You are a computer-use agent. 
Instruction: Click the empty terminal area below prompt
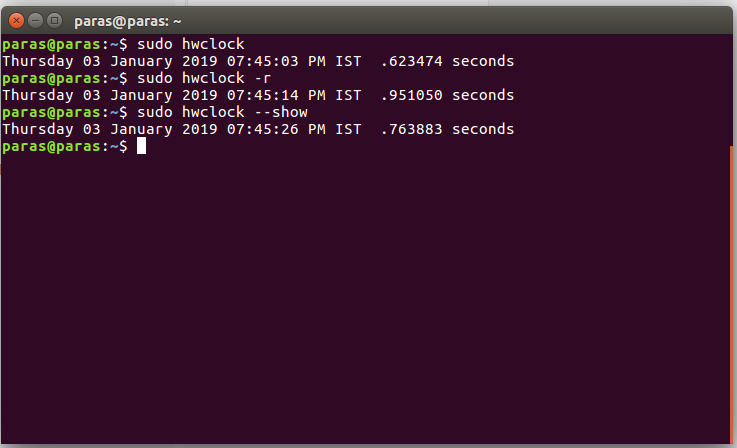[x=360, y=300]
